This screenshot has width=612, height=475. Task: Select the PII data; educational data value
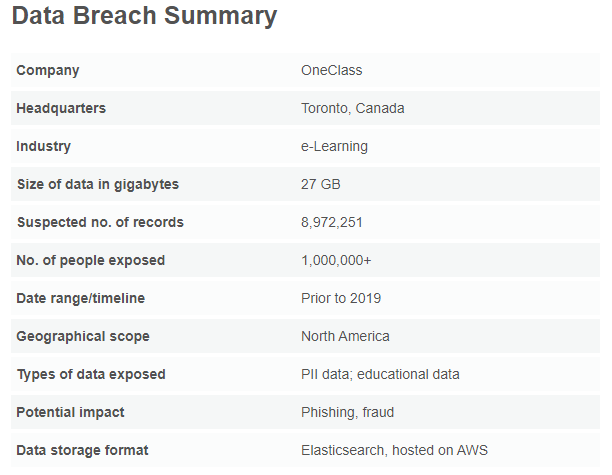click(x=380, y=374)
